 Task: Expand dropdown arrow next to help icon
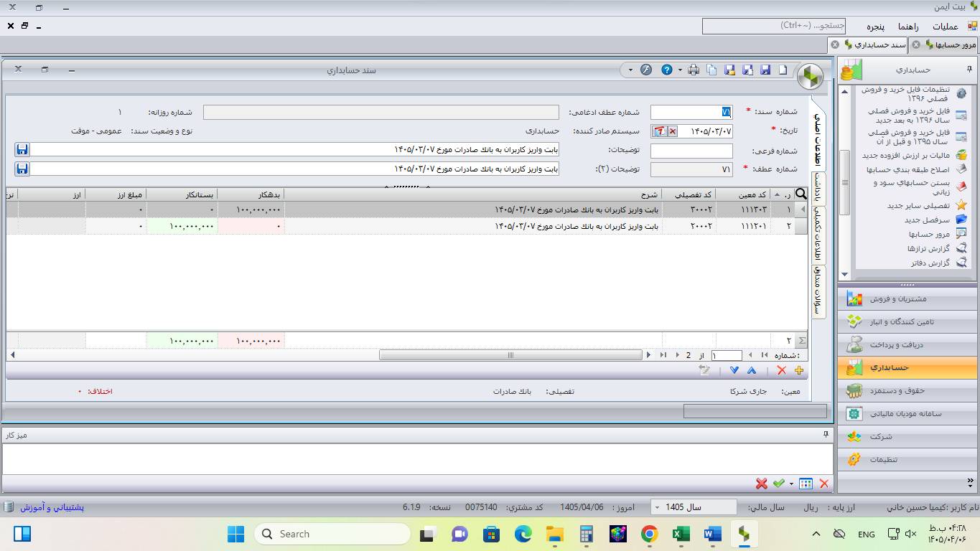[680, 70]
